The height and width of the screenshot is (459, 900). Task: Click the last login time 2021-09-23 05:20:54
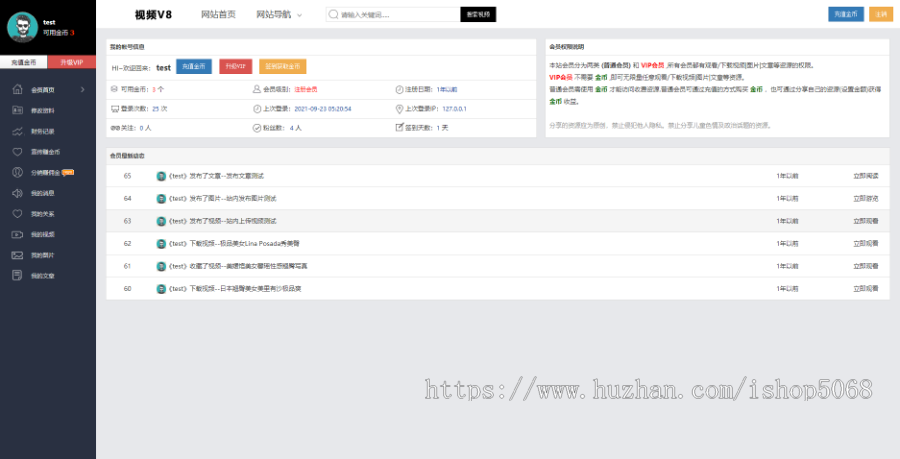pos(323,108)
